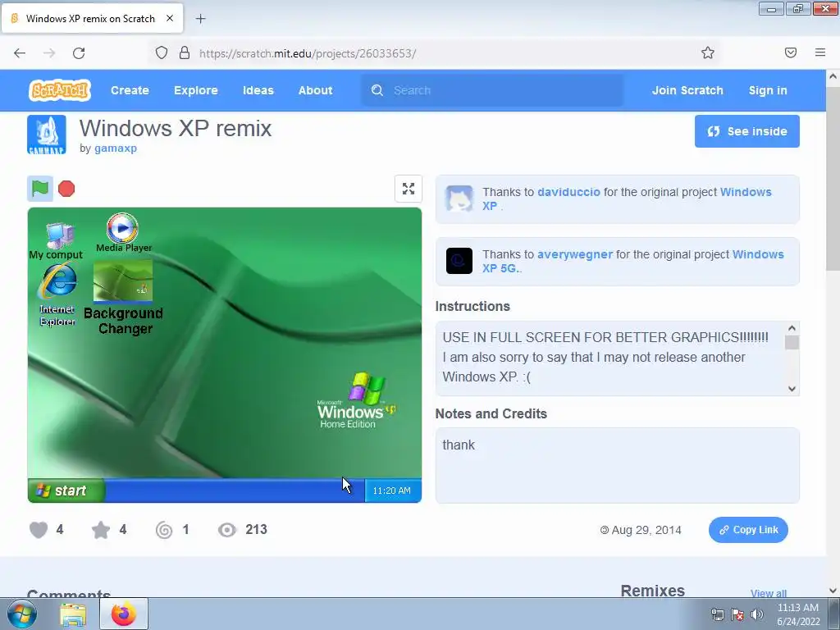Click averywegner's avatar image

point(459,261)
